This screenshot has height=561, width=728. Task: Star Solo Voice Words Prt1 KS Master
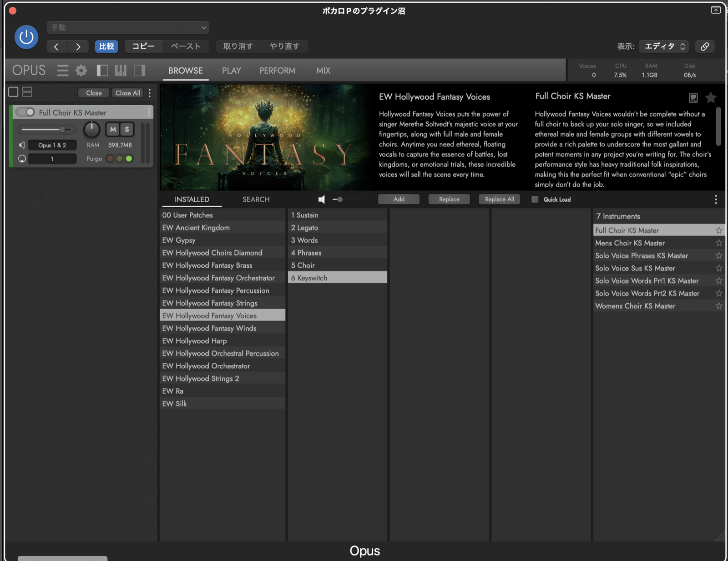coord(719,281)
